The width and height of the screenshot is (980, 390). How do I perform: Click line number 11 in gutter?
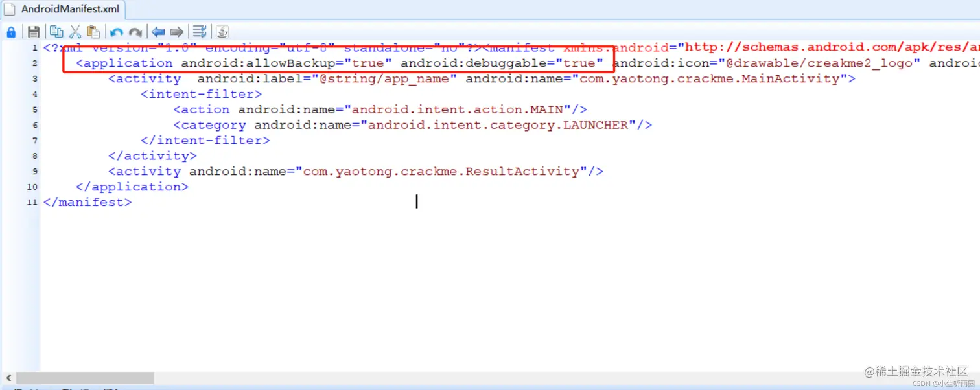click(32, 203)
